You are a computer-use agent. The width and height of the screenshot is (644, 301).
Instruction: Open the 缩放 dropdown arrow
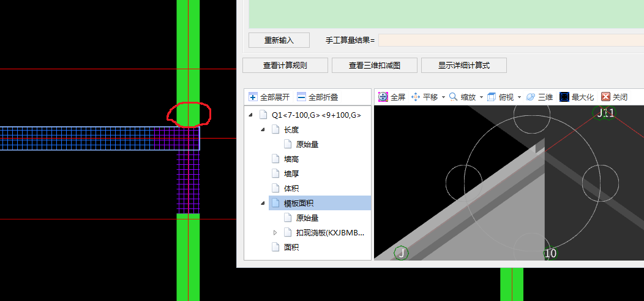tap(481, 97)
